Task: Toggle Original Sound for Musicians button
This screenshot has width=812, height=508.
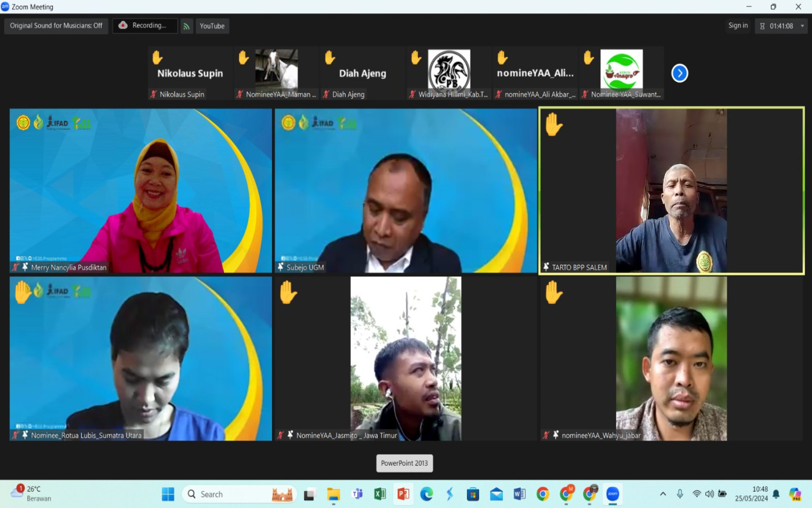Action: coord(56,26)
